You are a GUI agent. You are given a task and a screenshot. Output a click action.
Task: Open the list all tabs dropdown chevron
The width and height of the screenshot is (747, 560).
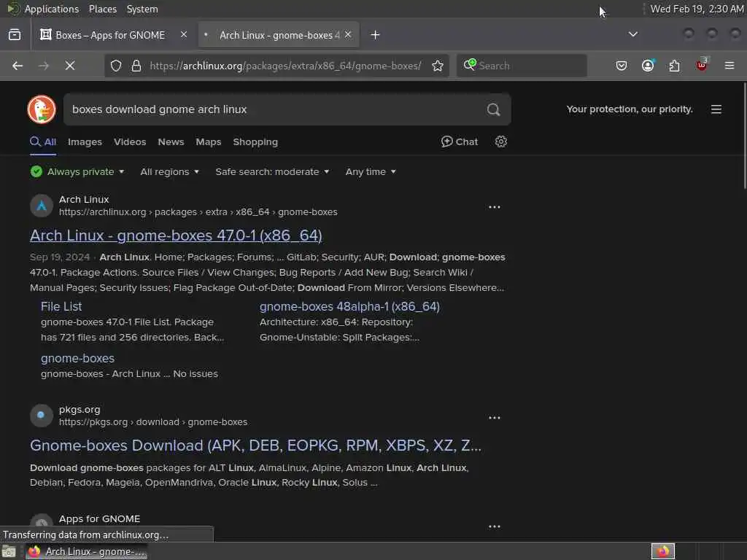pyautogui.click(x=632, y=34)
